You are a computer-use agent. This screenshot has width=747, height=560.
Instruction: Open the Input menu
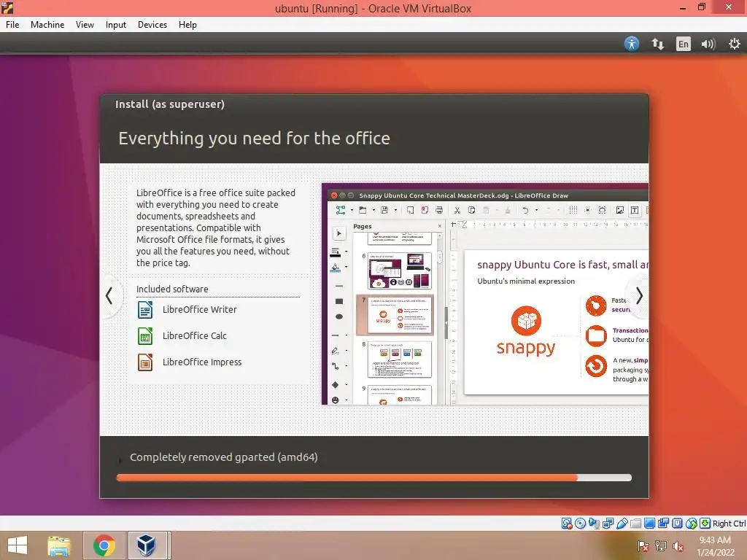pyautogui.click(x=116, y=25)
